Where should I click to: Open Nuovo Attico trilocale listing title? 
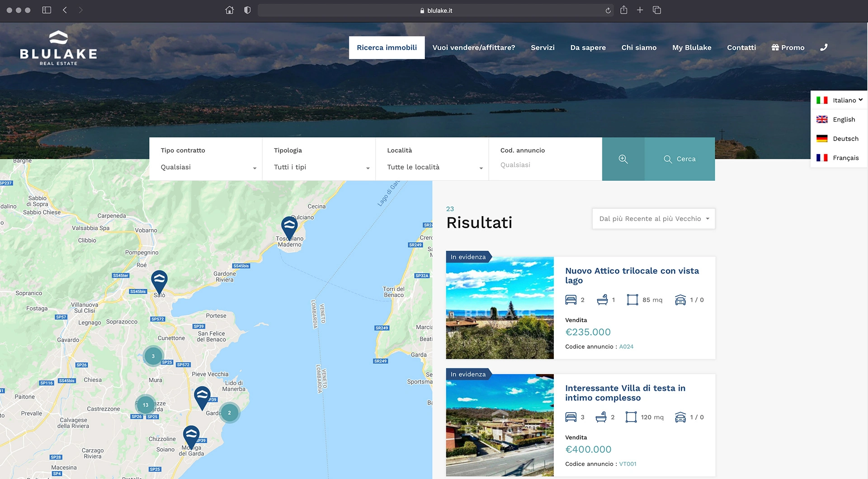tap(632, 275)
